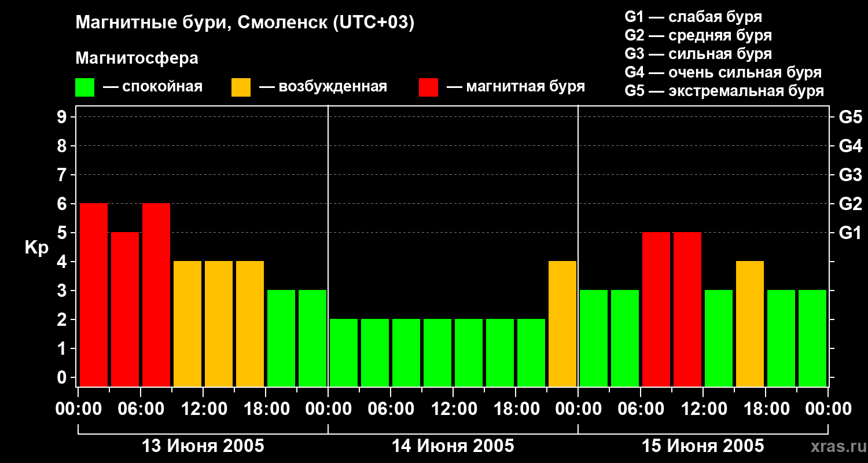
Task: Select the orange Kp 4 bar on 15 June
Action: click(750, 324)
